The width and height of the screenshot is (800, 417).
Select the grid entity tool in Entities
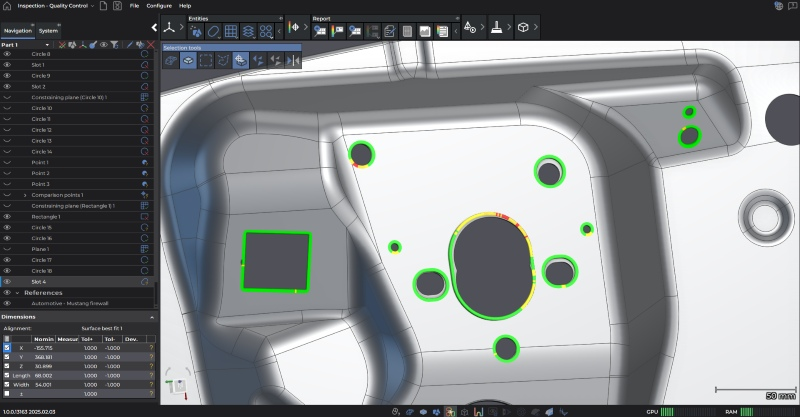(x=232, y=30)
